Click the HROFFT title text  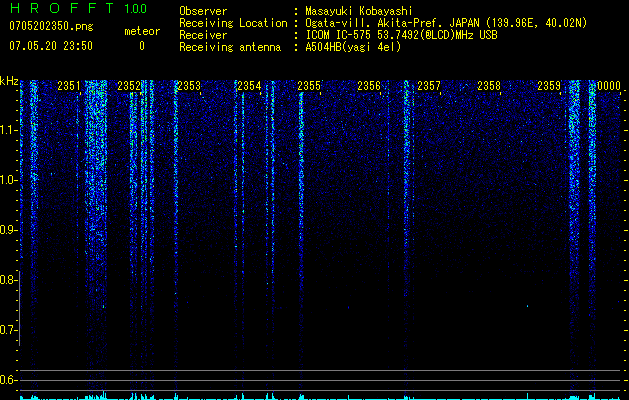[x=62, y=8]
